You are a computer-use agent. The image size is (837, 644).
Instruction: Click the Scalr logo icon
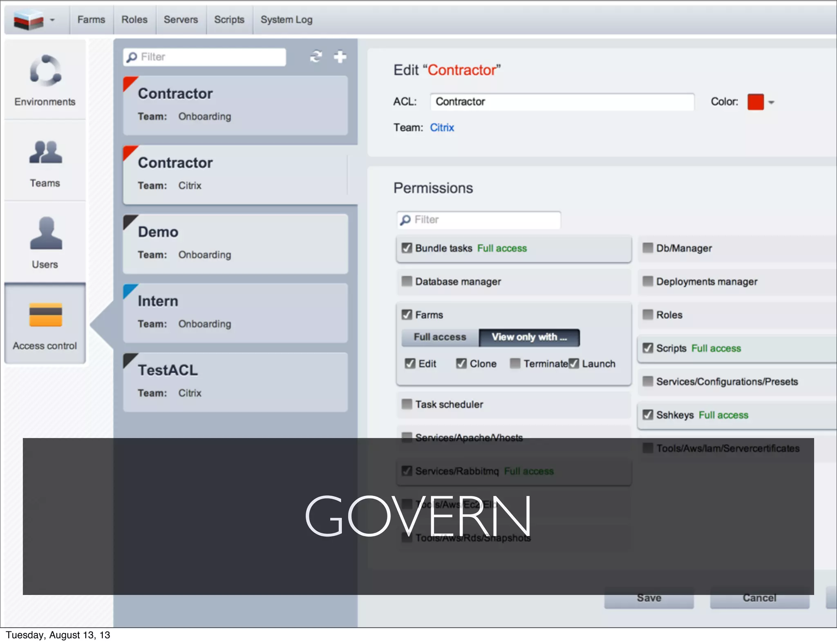tap(28, 20)
